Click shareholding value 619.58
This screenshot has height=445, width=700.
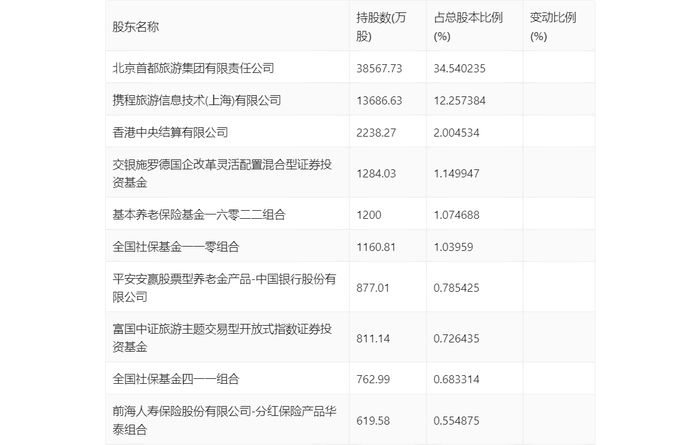(x=373, y=420)
